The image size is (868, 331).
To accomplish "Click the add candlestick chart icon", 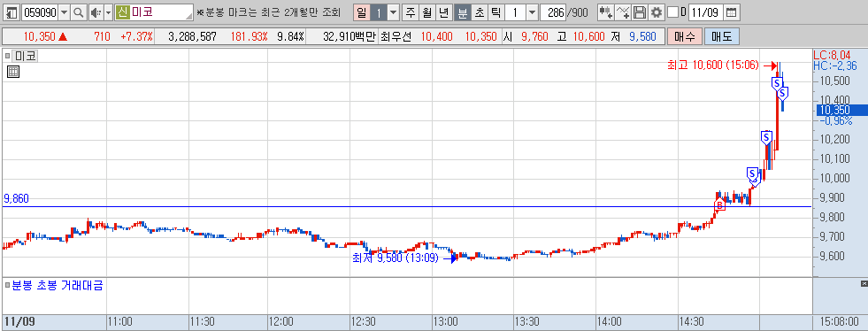I will [x=606, y=12].
